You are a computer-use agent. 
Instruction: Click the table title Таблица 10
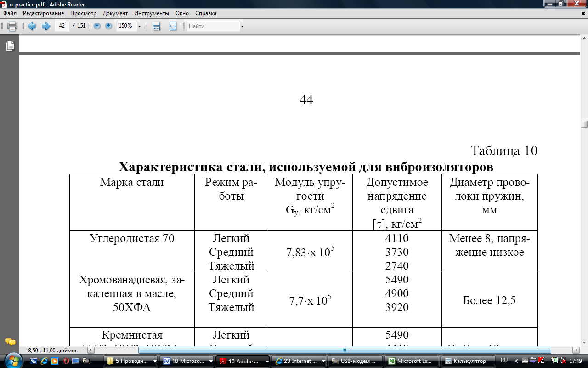[x=504, y=150]
